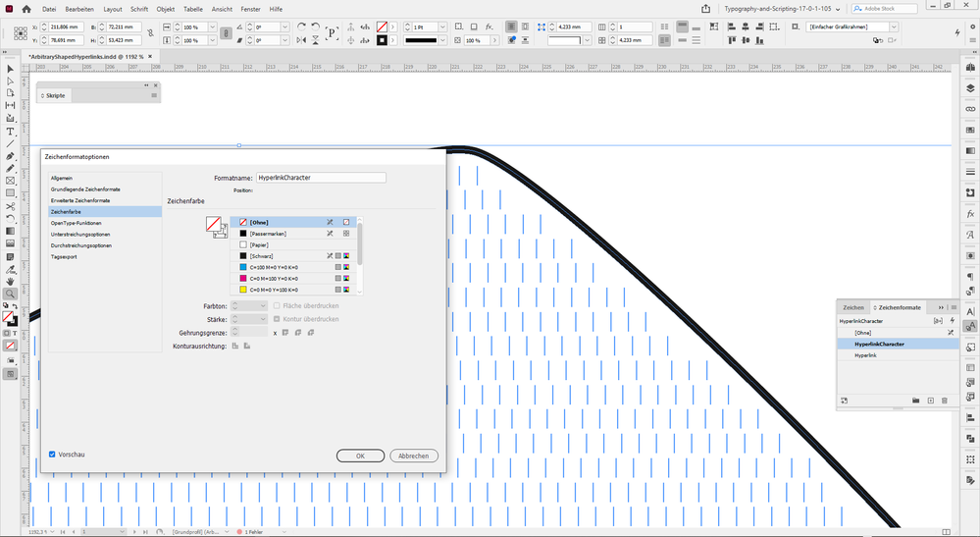Select the Eyedropper tool
This screenshot has height=537, width=980.
click(10, 269)
